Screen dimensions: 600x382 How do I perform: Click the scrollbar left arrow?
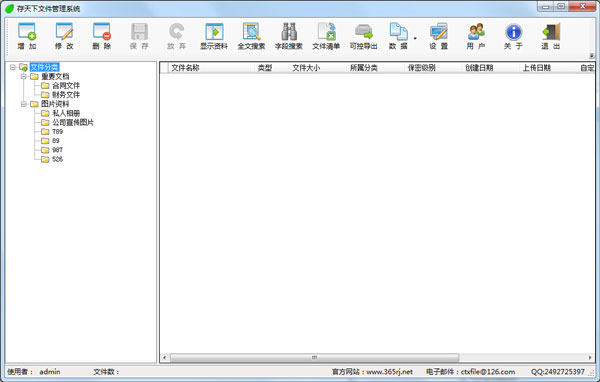[165, 358]
